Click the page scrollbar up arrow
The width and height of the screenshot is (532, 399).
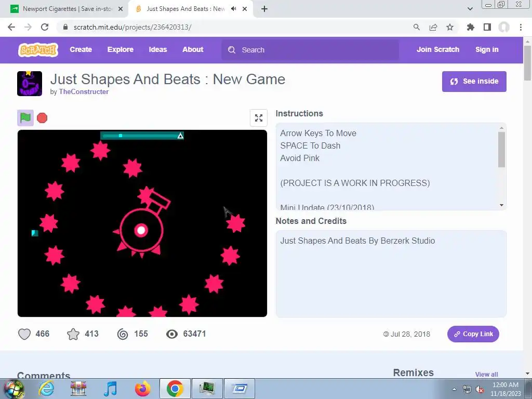(x=527, y=41)
